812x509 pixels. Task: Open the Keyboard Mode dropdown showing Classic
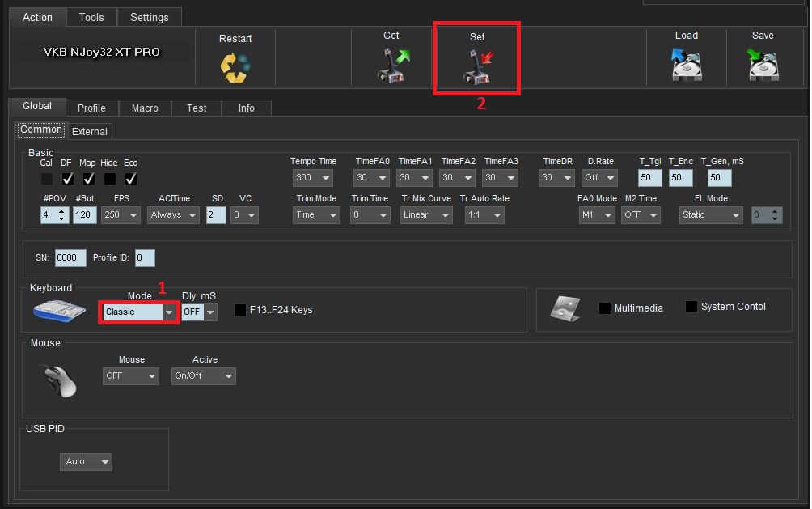139,312
